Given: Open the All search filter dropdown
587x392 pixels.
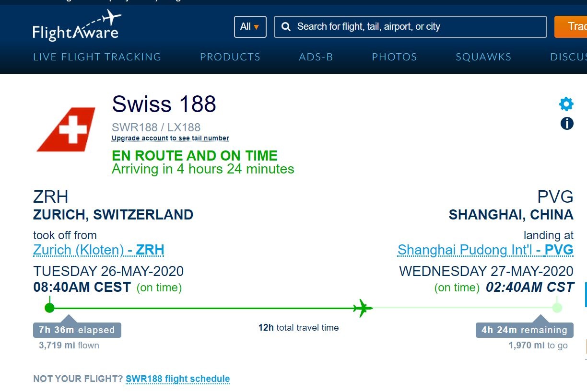Looking at the screenshot, I should [x=250, y=27].
